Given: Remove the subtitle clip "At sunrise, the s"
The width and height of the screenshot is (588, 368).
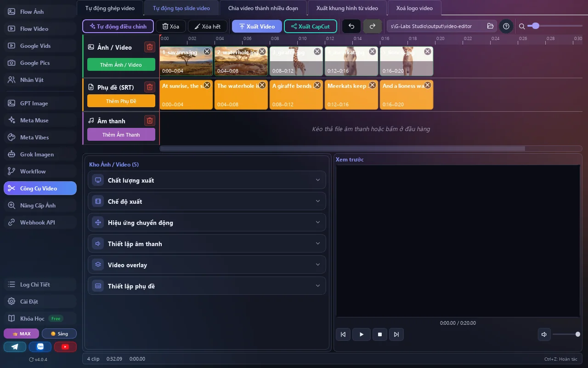Looking at the screenshot, I should coord(207,85).
